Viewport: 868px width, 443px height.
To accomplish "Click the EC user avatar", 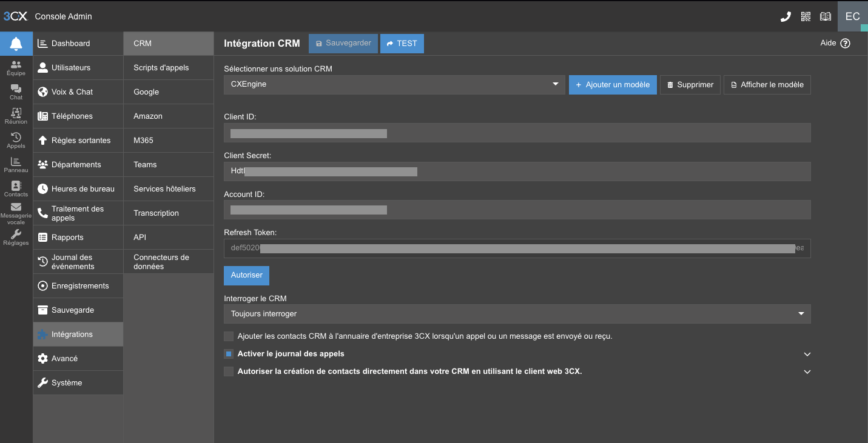I will [852, 16].
